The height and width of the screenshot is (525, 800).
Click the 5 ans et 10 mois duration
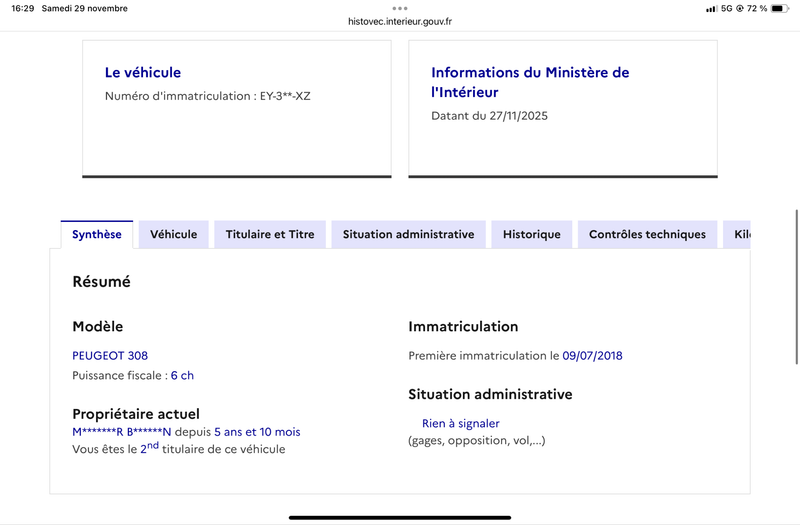257,432
